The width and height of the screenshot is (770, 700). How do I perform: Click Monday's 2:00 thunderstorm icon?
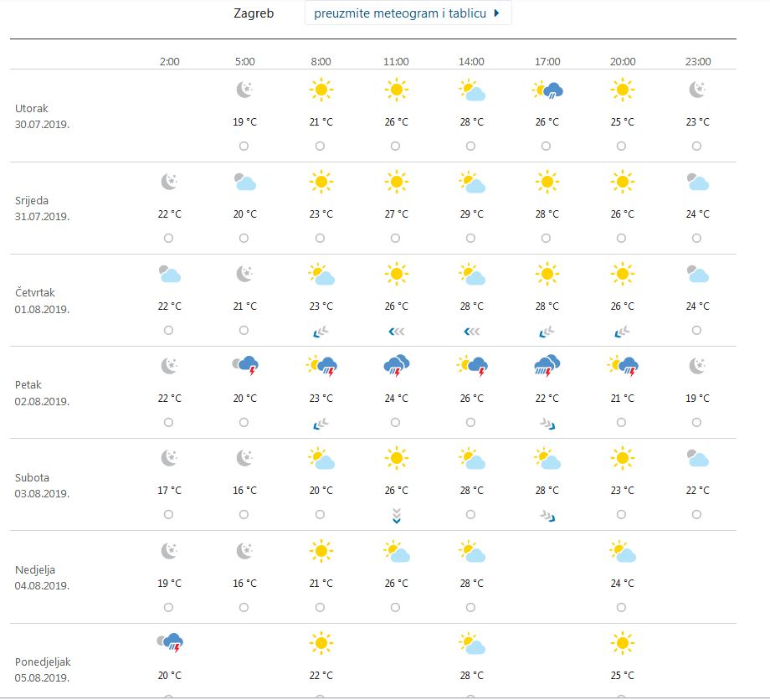(169, 643)
